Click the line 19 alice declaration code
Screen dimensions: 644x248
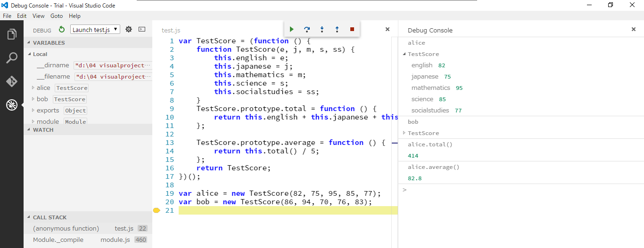pos(280,193)
